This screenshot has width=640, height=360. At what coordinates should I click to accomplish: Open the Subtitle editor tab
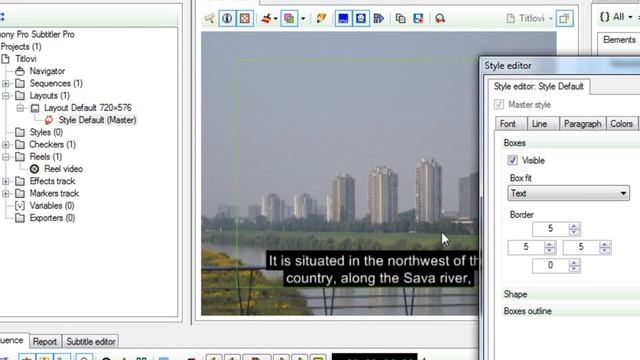coord(91,342)
